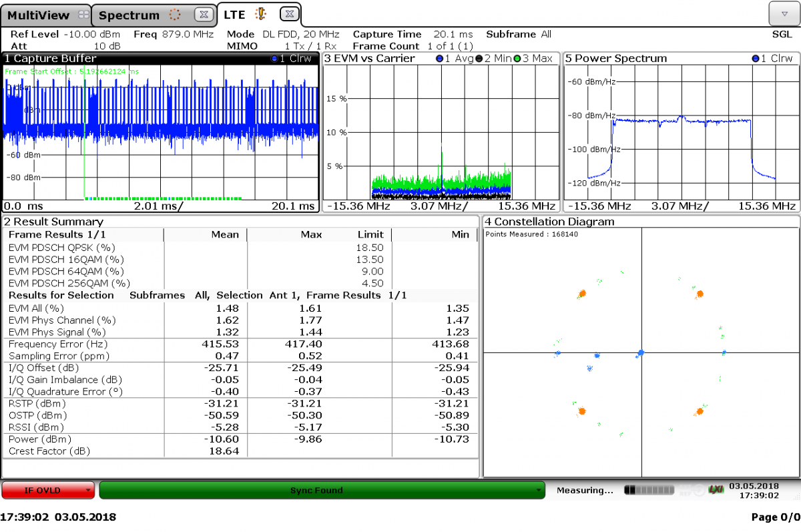Click the Capture Buffer 2.01 ms/ axis label
Screen dimensions: 801x532
coord(159,206)
